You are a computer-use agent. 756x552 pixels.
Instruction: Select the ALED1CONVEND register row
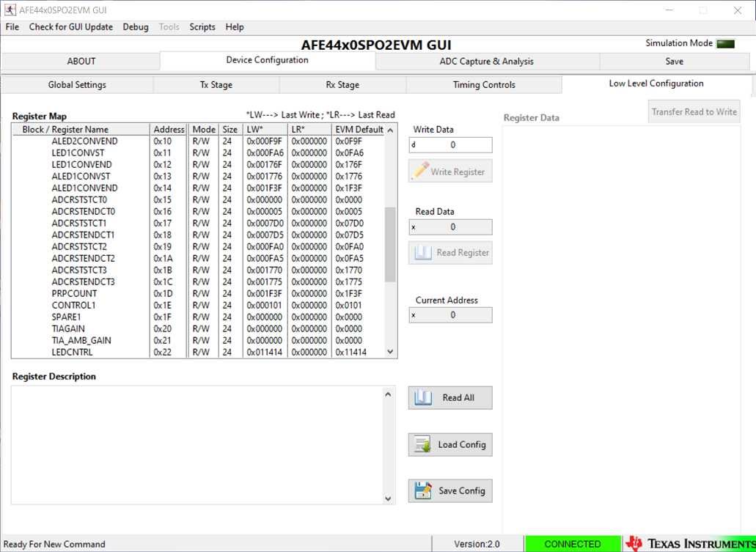198,188
